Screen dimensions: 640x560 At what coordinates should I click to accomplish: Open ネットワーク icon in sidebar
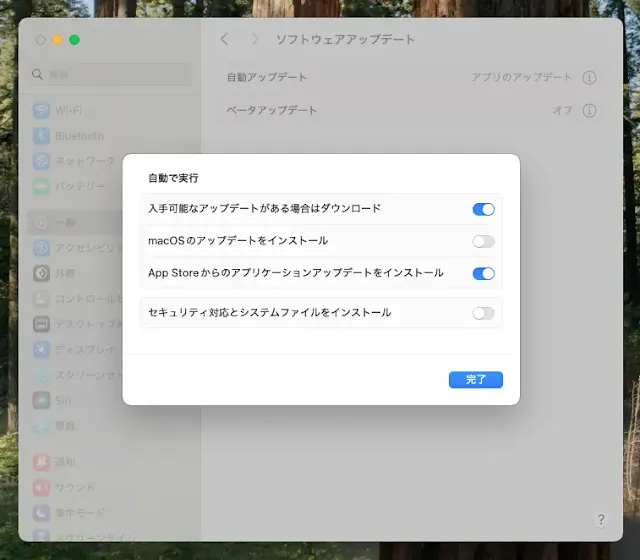[x=41, y=161]
